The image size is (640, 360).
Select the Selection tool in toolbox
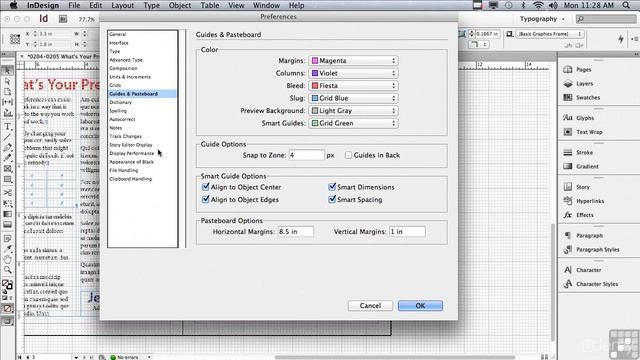click(x=7, y=71)
